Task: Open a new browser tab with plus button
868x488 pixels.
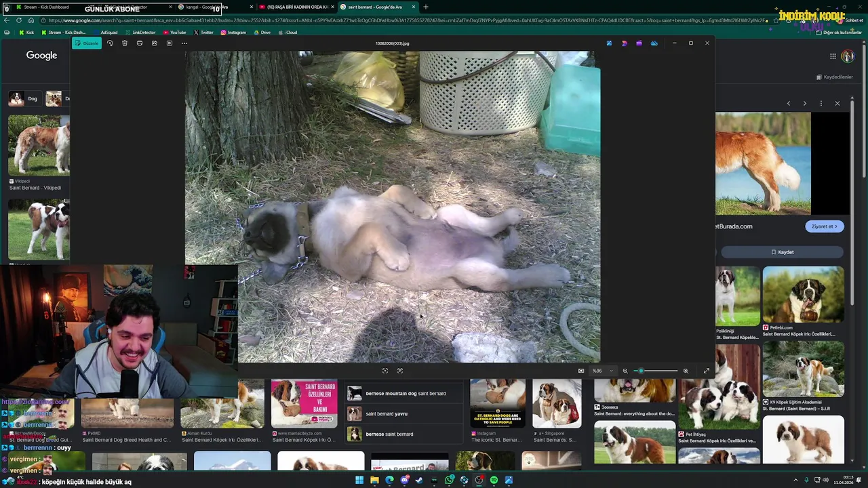Action: [426, 7]
